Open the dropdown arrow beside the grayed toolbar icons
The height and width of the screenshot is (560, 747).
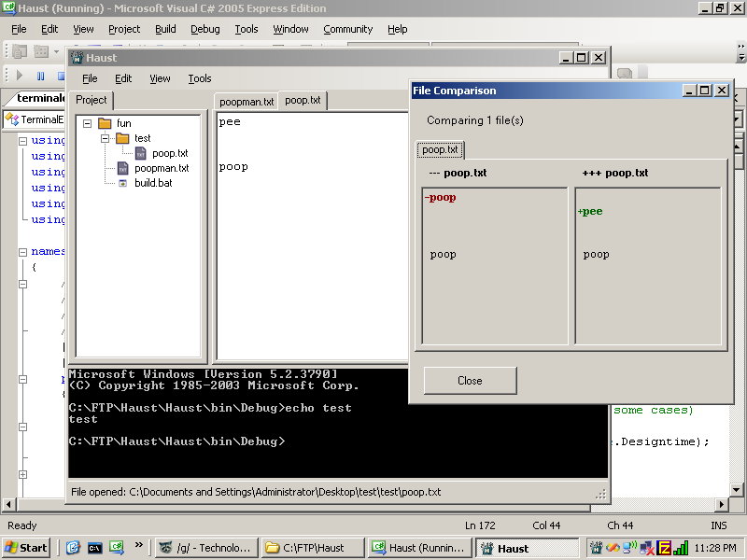coord(56,51)
